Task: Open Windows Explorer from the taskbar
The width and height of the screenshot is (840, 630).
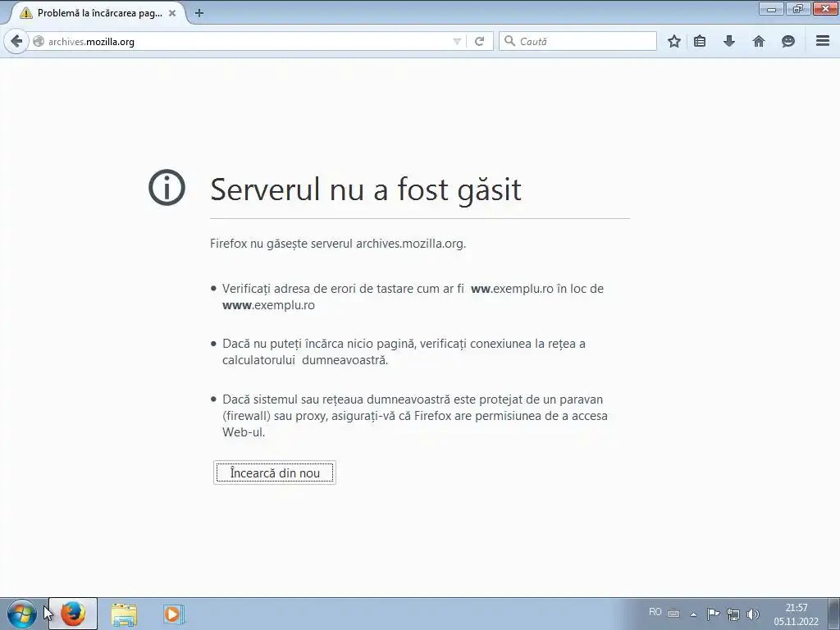Action: point(124,614)
